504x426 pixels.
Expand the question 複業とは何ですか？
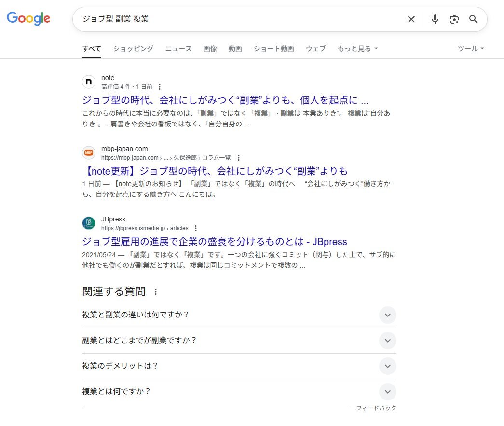pyautogui.click(x=239, y=392)
